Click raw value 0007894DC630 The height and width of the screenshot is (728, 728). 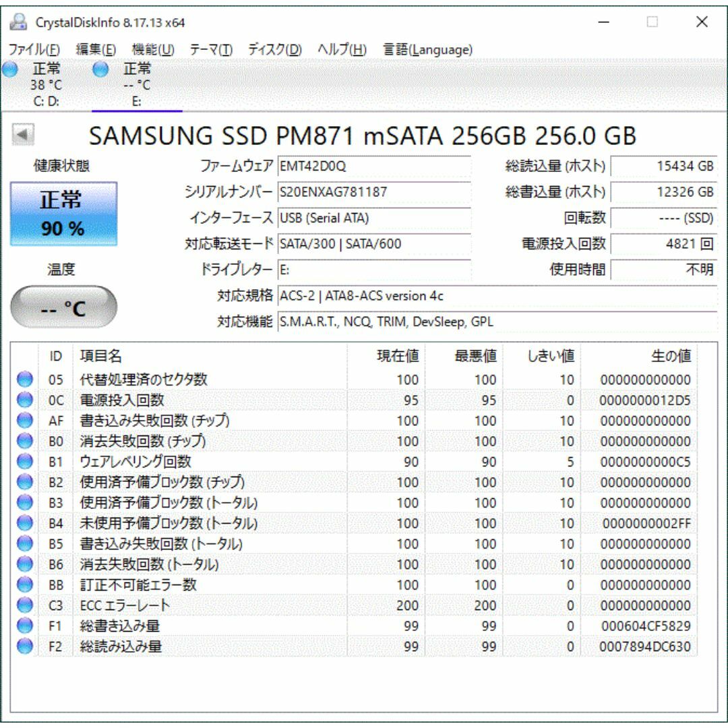click(x=644, y=646)
